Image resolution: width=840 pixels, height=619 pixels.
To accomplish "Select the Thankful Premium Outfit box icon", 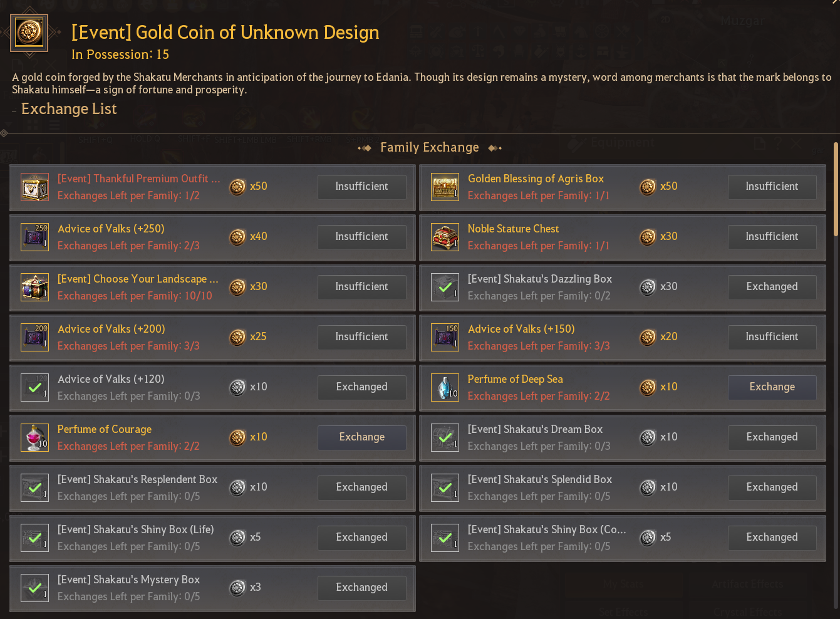I will click(x=34, y=187).
